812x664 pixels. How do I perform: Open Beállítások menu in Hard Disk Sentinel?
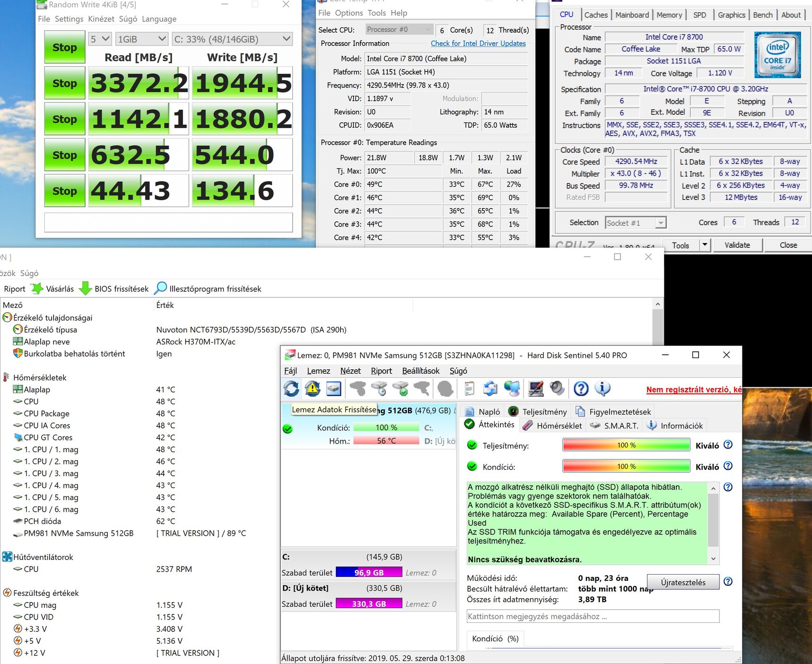(420, 371)
